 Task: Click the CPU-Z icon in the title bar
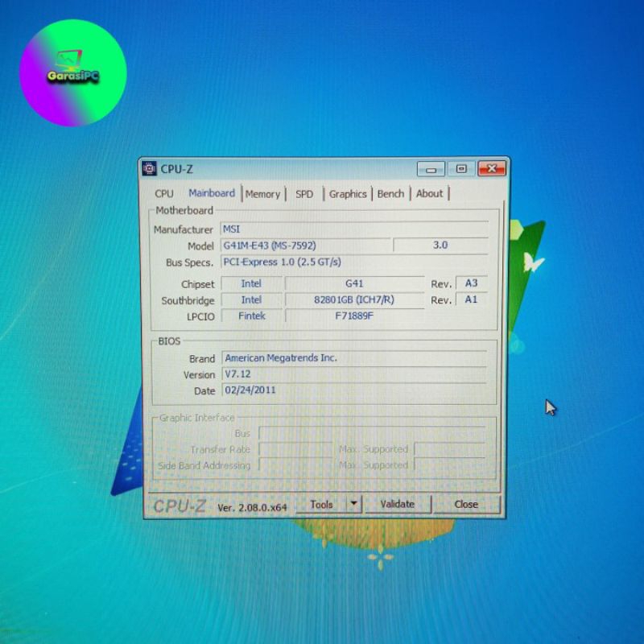click(150, 169)
